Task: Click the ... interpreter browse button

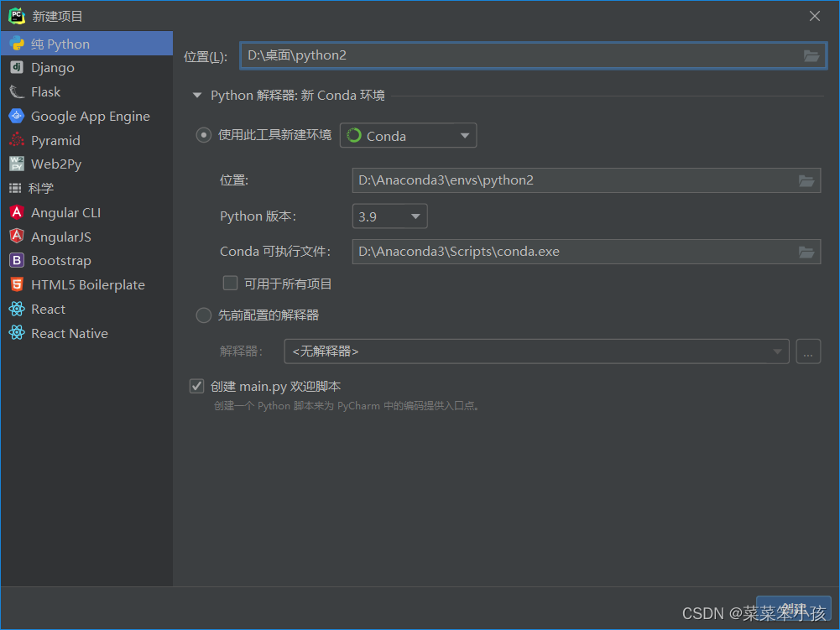Action: coord(808,351)
